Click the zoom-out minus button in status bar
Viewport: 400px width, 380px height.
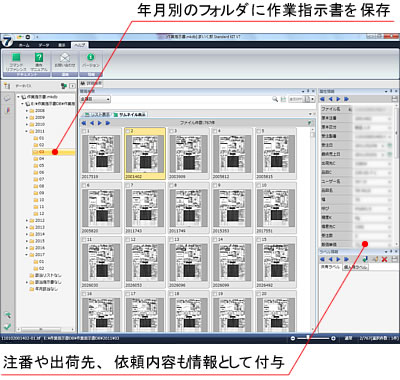point(293,338)
